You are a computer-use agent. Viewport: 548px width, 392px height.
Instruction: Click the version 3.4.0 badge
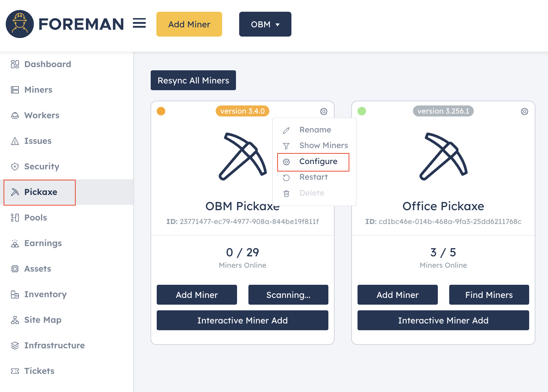point(242,111)
